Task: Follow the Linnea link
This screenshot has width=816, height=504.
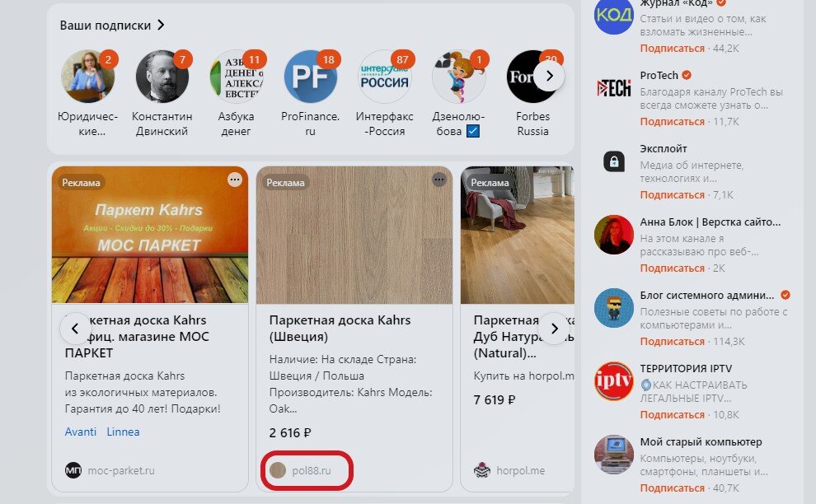Action: click(124, 432)
